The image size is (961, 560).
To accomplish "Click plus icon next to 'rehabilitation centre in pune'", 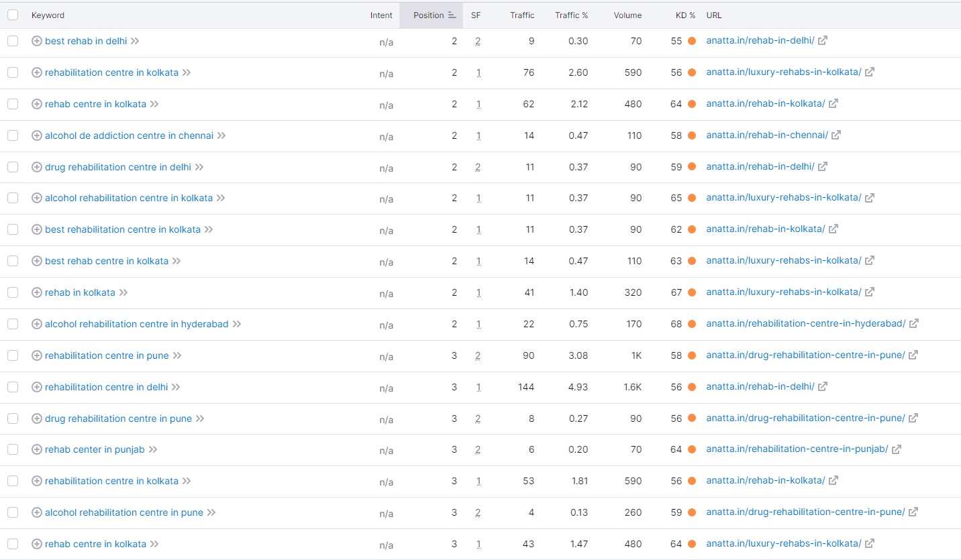I will pos(37,355).
